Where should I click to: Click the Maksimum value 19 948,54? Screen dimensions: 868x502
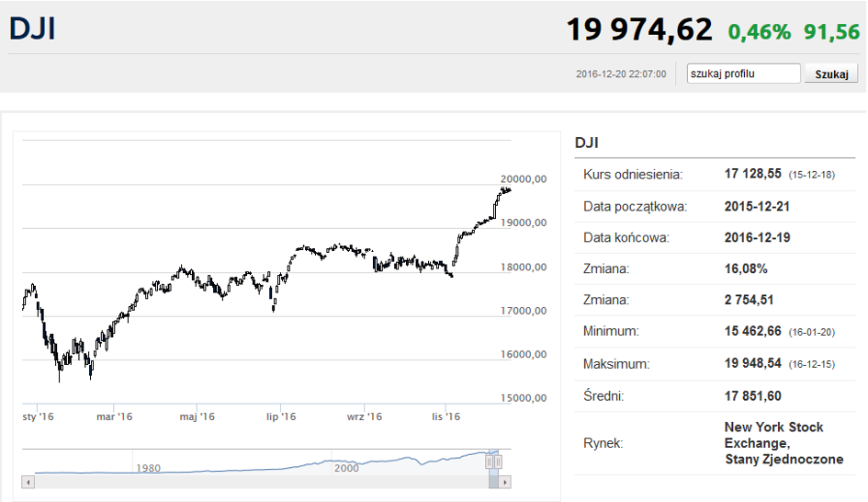pyautogui.click(x=752, y=363)
